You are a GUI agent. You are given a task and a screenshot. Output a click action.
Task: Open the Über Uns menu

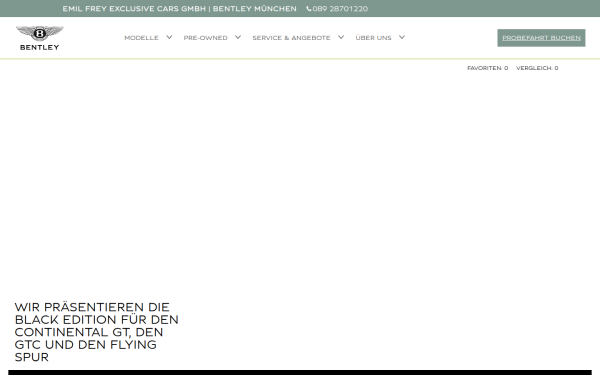(x=373, y=38)
